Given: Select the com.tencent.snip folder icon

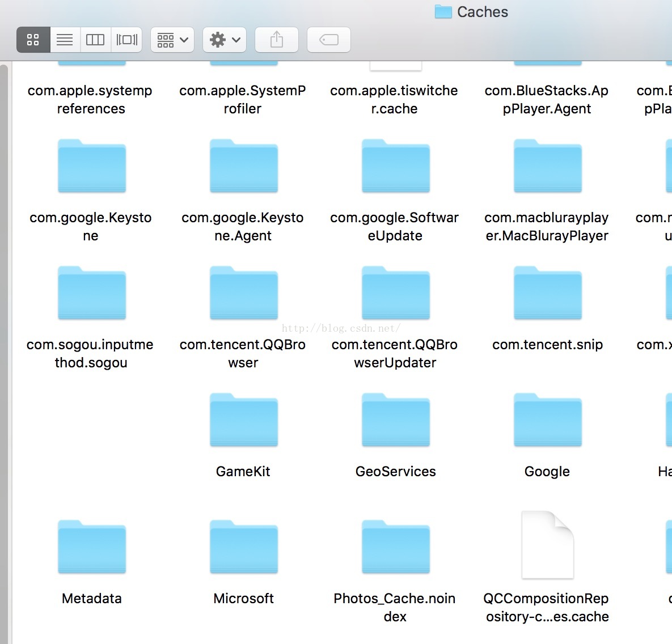Looking at the screenshot, I should (x=548, y=293).
